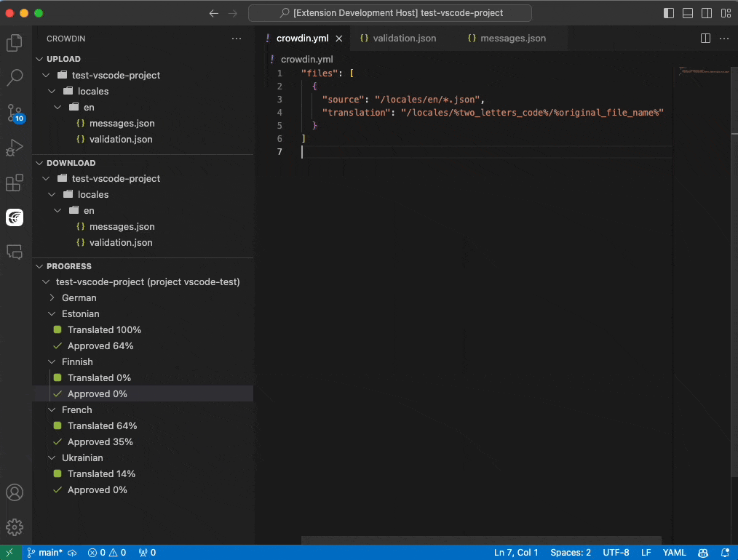Toggle the secondary side bar layout icon
This screenshot has height=560, width=738.
706,13
